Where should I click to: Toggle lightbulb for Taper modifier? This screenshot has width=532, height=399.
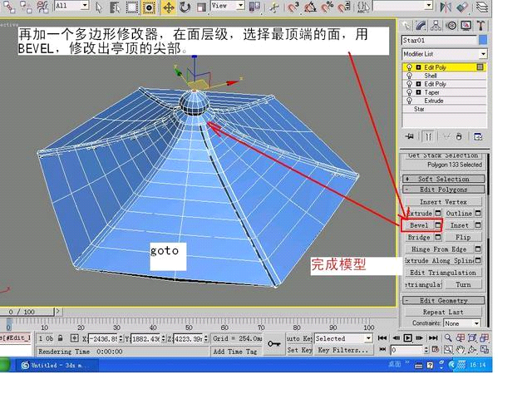(x=409, y=92)
